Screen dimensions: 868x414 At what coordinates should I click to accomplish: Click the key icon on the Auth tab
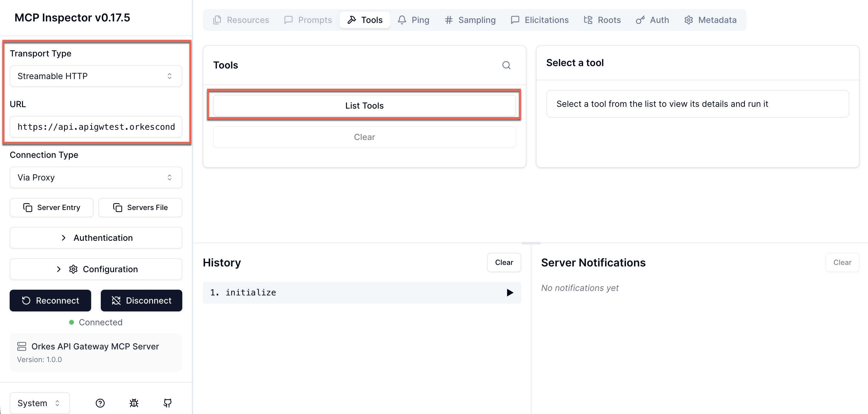coord(640,20)
